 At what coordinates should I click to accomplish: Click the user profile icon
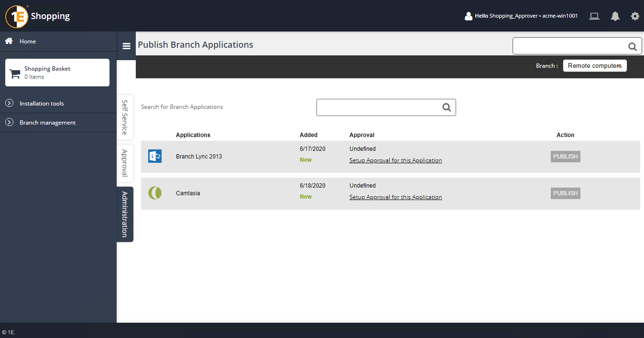(469, 16)
